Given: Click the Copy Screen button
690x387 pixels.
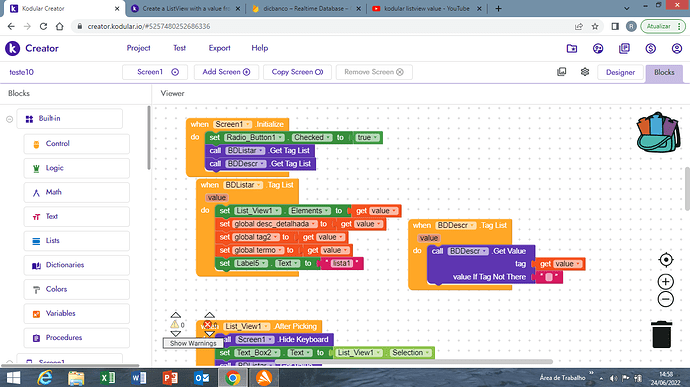Looking at the screenshot, I should coord(297,72).
